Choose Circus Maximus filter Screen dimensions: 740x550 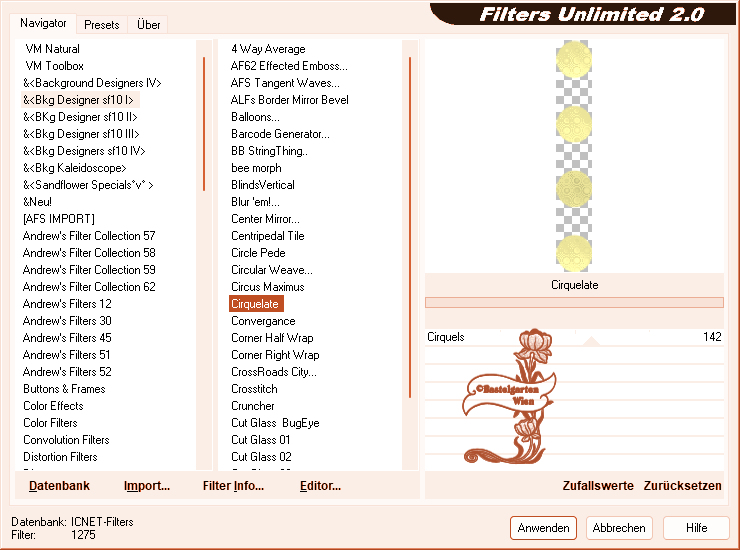coord(268,287)
